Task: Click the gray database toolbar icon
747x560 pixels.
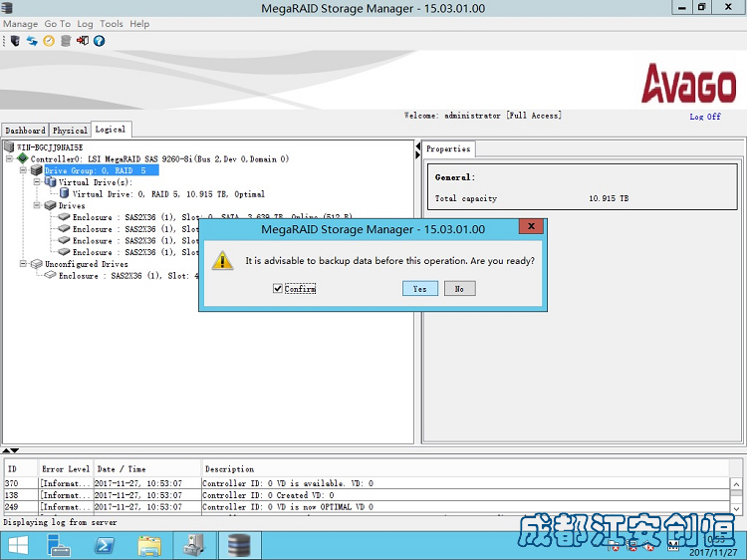Action: pyautogui.click(x=66, y=41)
